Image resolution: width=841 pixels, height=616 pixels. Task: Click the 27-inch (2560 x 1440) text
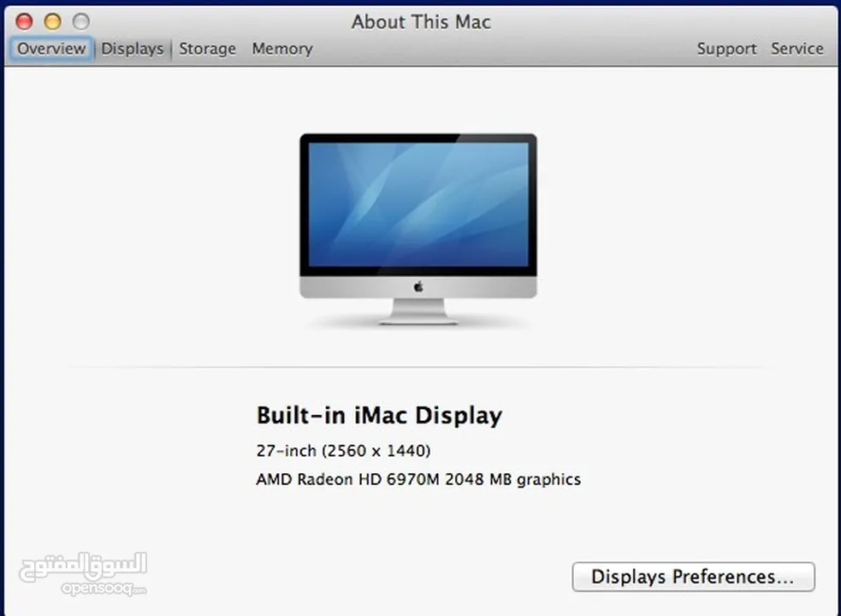click(343, 451)
